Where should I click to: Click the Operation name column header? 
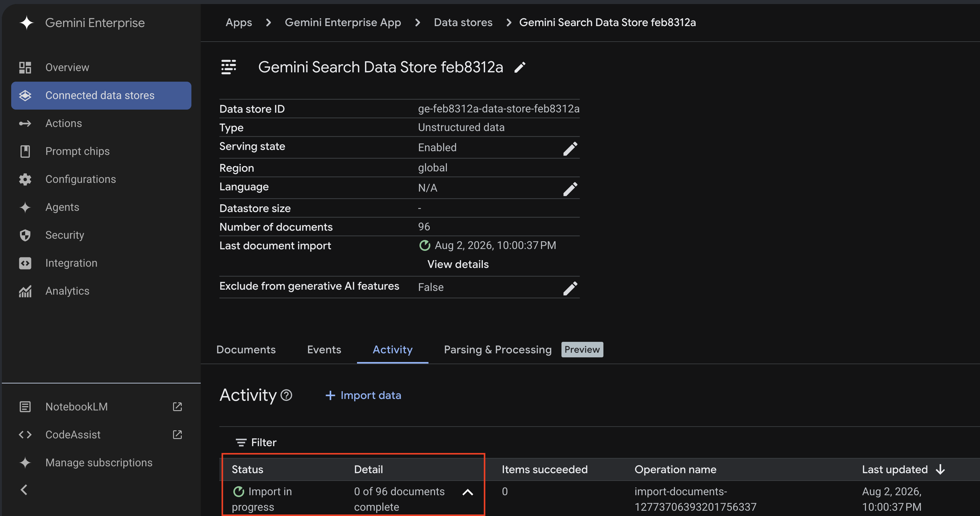pos(675,470)
